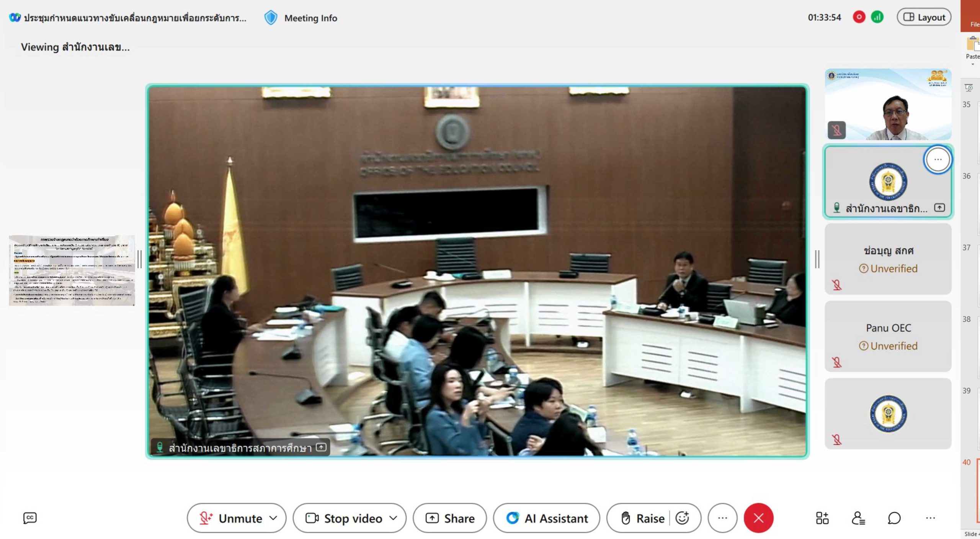Open the Participants panel icon
This screenshot has width=980, height=539.
858,518
